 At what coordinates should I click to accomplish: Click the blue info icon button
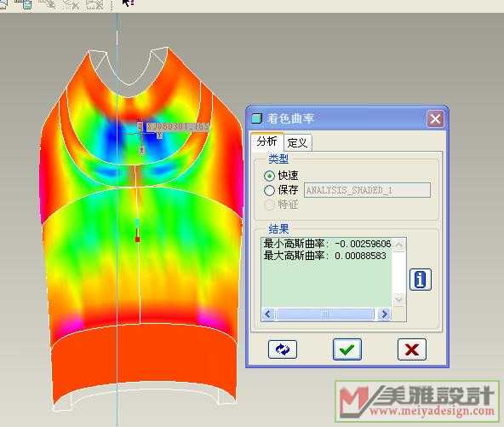click(421, 279)
